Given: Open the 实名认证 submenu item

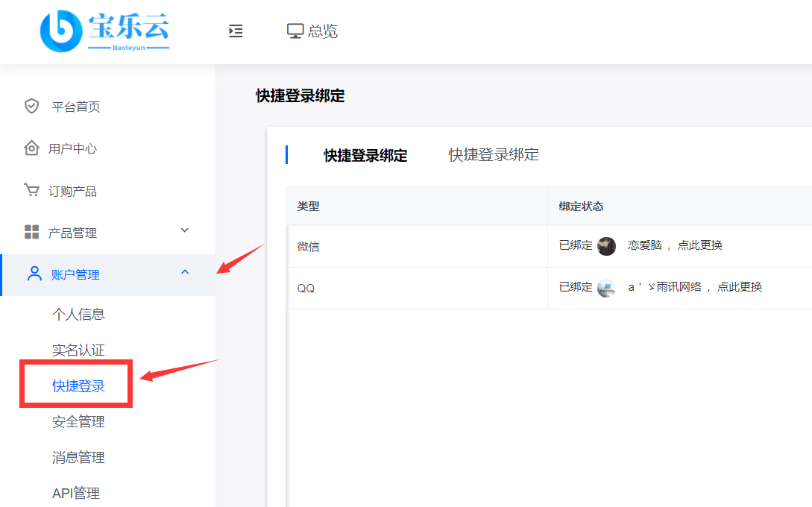Looking at the screenshot, I should pos(78,350).
